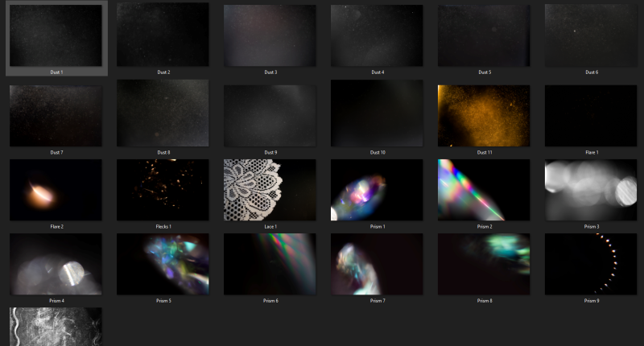The height and width of the screenshot is (346, 644).
Task: Pick the rainbow Prism 2 thumbnail
Action: pyautogui.click(x=484, y=190)
